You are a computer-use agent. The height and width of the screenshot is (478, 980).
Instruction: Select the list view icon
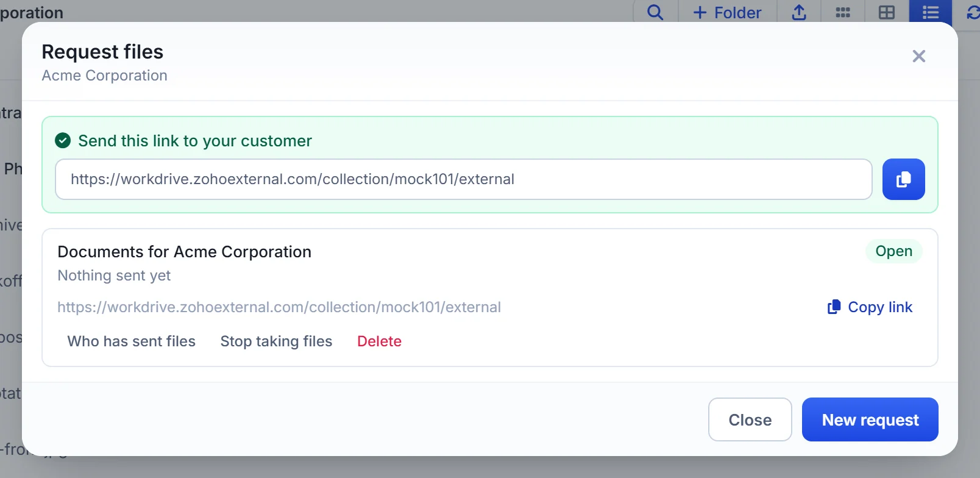click(931, 12)
